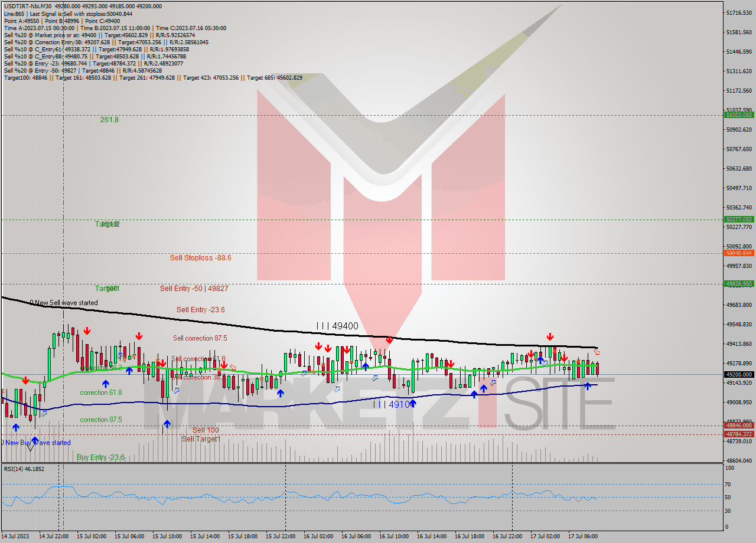The height and width of the screenshot is (543, 756).
Task: Click the 'Sell correction 87.5' label
Action: point(200,338)
